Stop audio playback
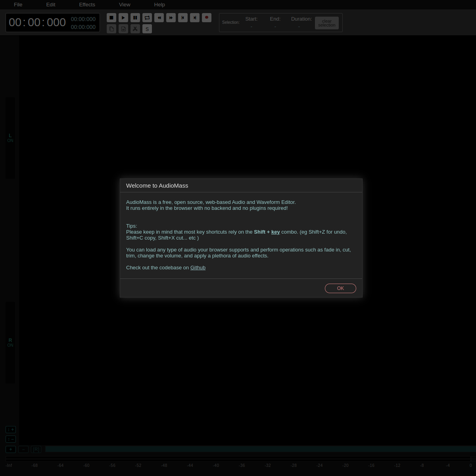Image resolution: width=476 pixels, height=476 pixels. point(111,17)
